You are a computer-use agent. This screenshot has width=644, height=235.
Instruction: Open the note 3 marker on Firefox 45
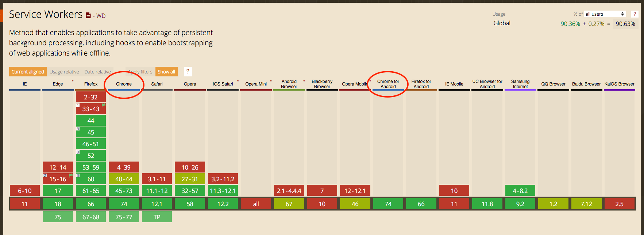tap(78, 129)
